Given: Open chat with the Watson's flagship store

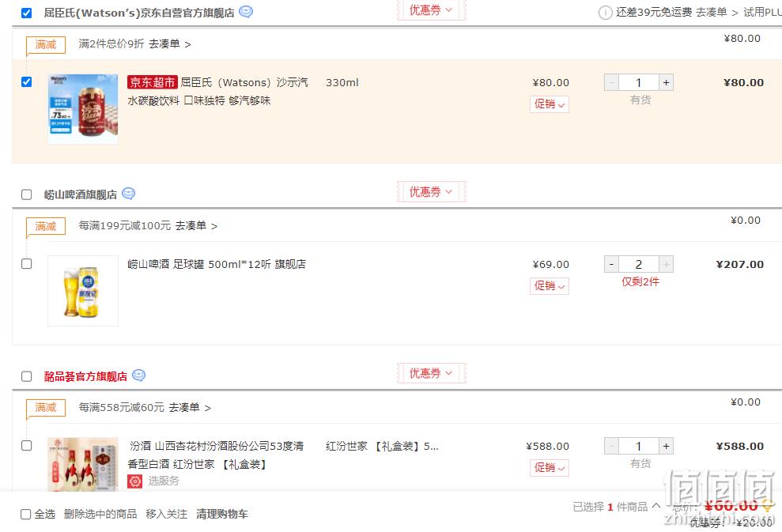Looking at the screenshot, I should click(x=246, y=12).
